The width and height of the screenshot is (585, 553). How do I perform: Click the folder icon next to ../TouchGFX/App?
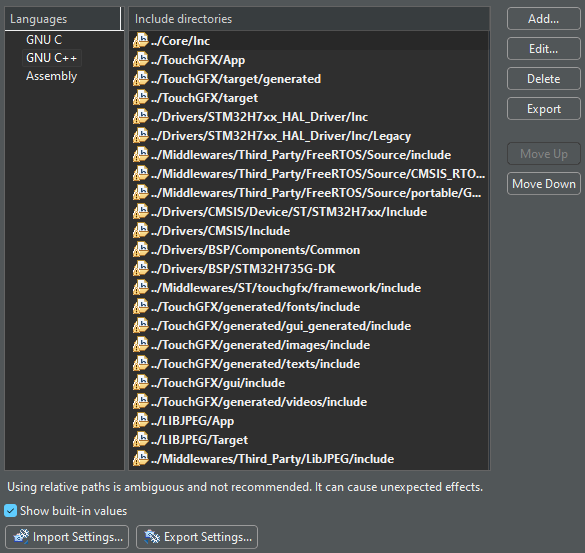pos(141,60)
